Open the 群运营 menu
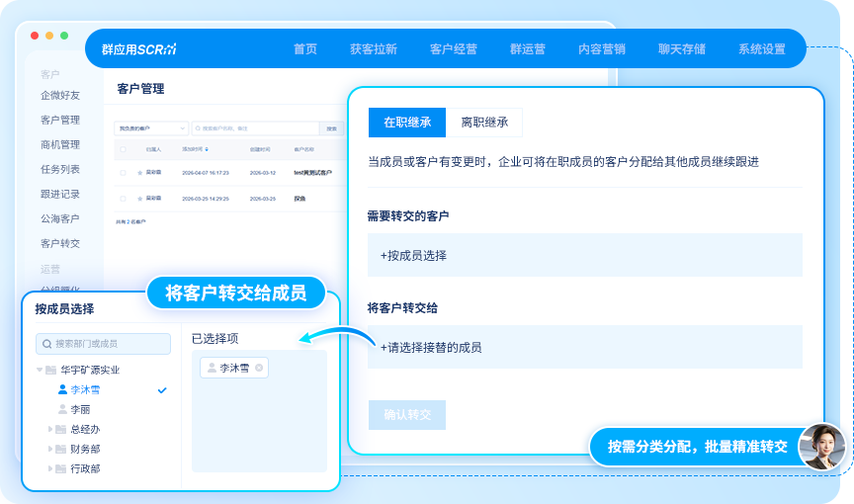 527,49
